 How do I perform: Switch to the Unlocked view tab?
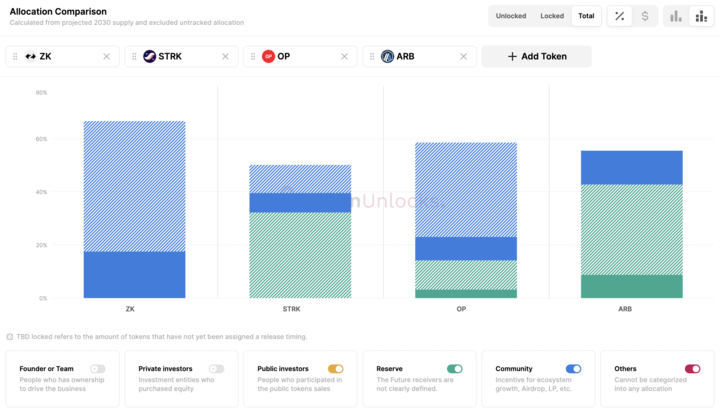511,16
